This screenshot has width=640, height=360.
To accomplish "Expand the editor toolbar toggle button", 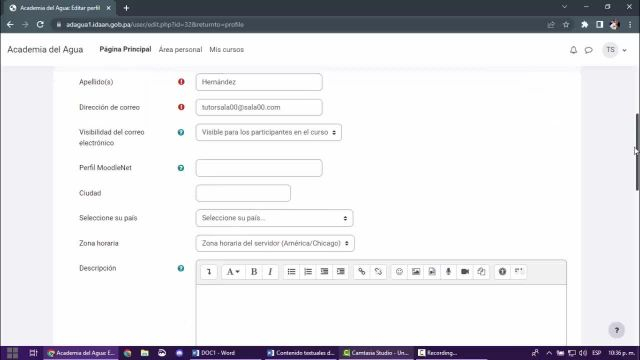I will pos(209,272).
